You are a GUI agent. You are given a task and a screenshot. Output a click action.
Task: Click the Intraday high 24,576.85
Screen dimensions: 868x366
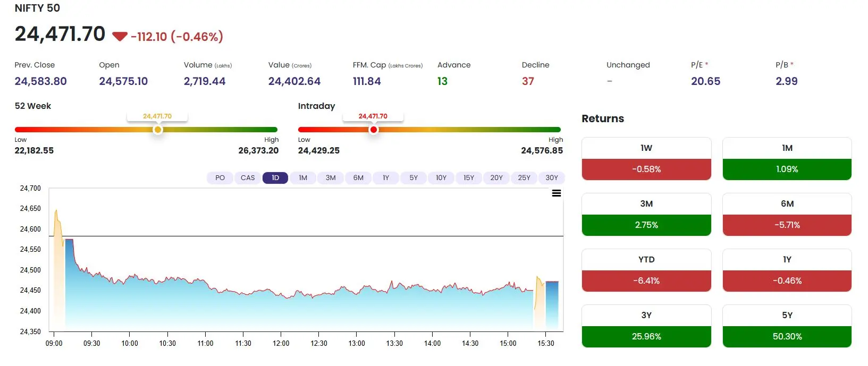542,151
